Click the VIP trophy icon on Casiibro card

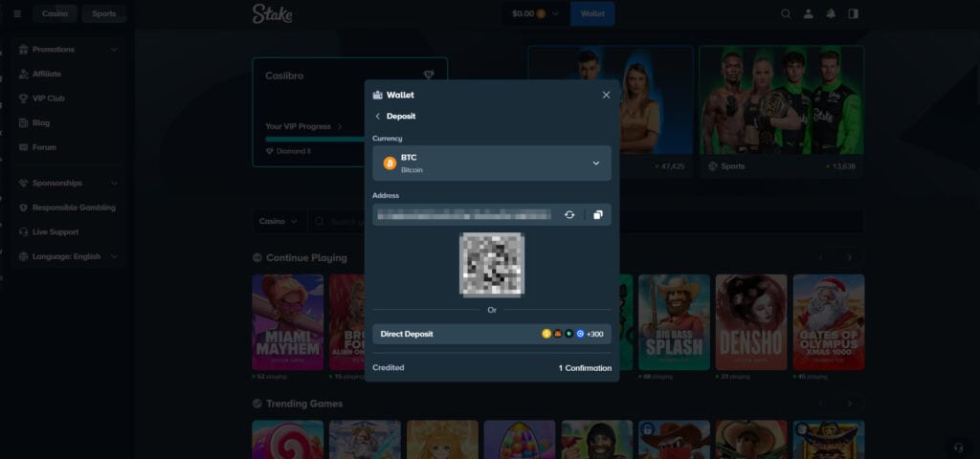(x=429, y=75)
